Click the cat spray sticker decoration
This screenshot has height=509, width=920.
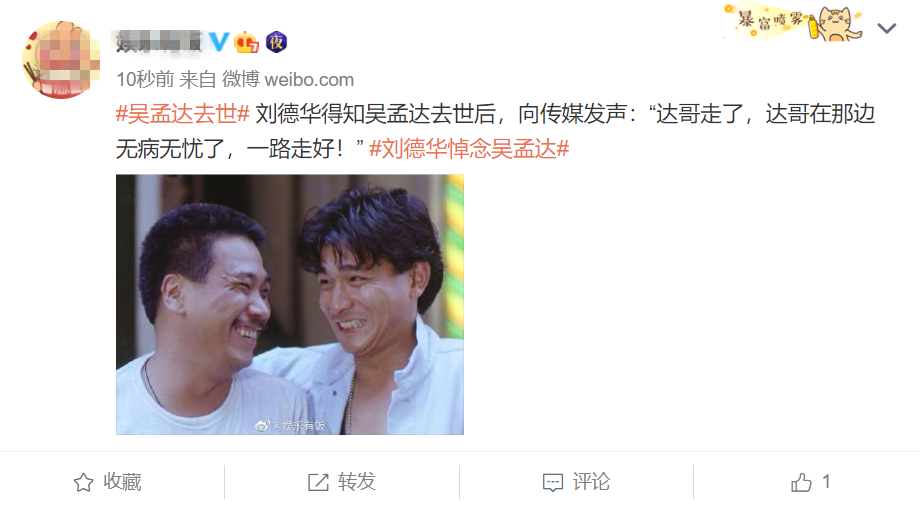793,23
